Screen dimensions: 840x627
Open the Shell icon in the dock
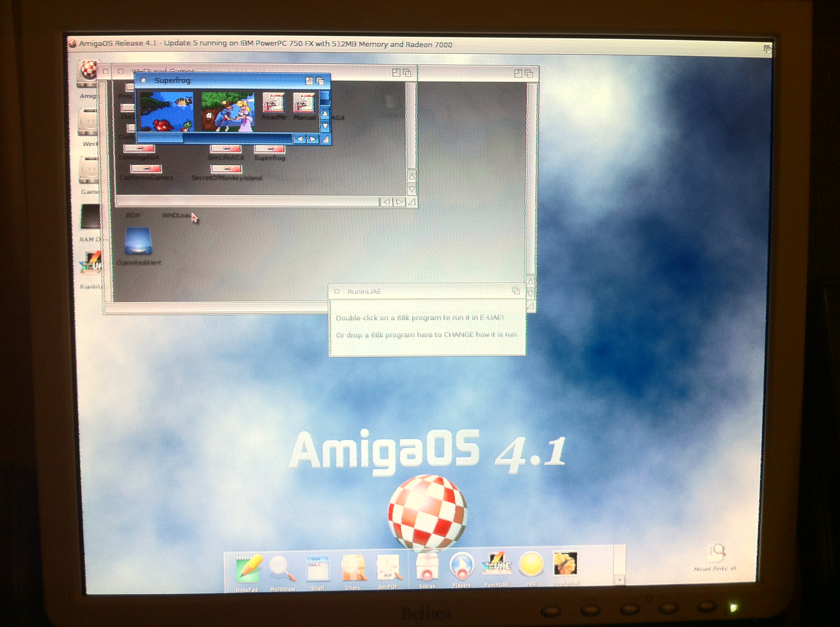tap(318, 569)
